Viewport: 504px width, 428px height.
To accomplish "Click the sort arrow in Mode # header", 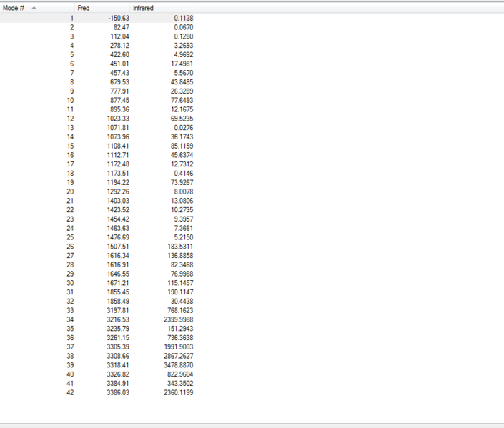I will (x=34, y=8).
